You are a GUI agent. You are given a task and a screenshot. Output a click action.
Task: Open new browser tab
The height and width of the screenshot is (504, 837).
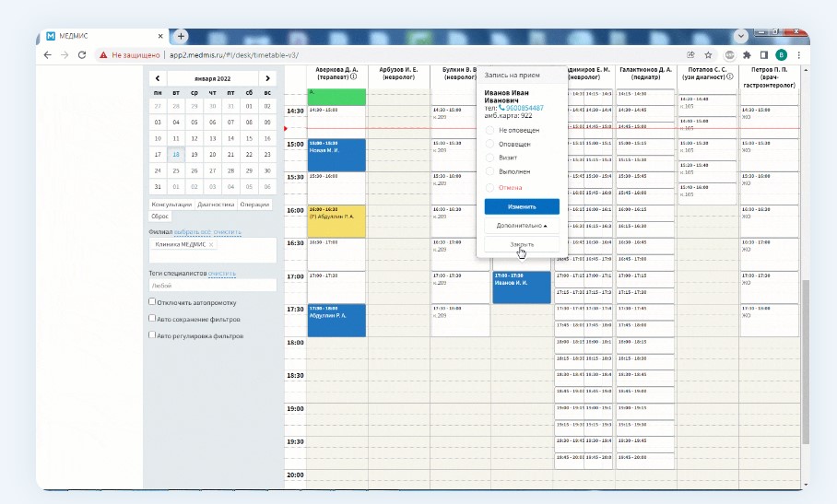(181, 36)
